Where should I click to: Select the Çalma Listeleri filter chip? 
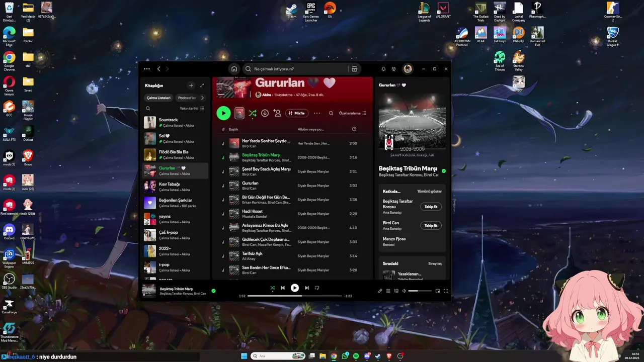click(158, 98)
